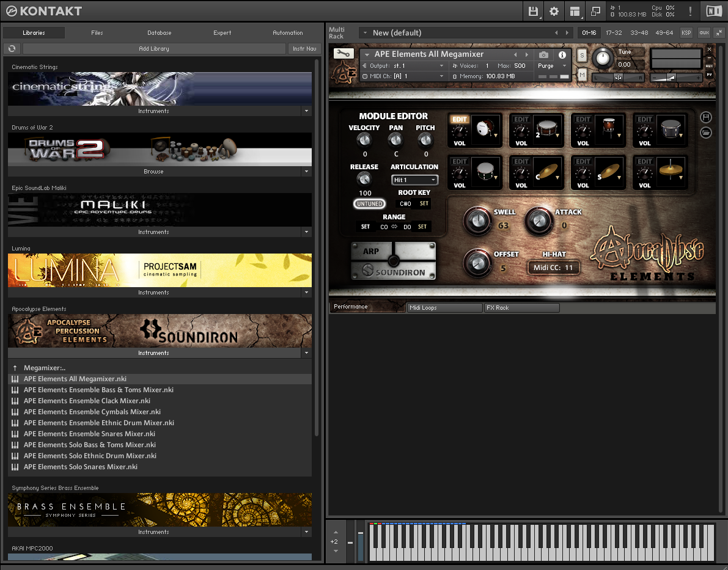Image resolution: width=728 pixels, height=570 pixels.
Task: Flip the ARP metal switch
Action: coord(393,260)
